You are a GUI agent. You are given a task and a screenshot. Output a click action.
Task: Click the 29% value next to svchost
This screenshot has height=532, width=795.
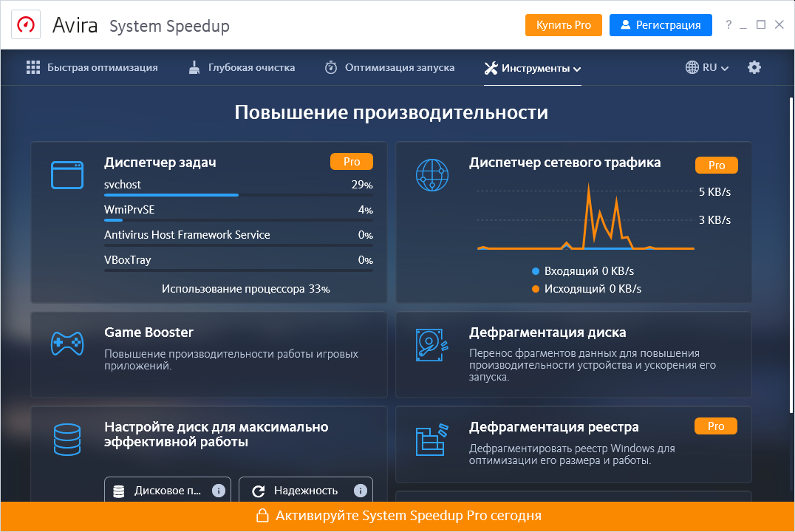[362, 185]
